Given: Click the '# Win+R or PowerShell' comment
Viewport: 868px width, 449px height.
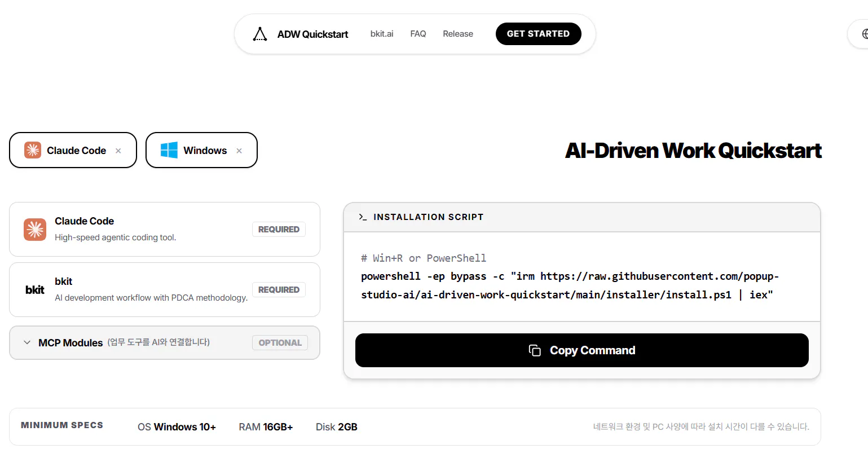Looking at the screenshot, I should 424,258.
